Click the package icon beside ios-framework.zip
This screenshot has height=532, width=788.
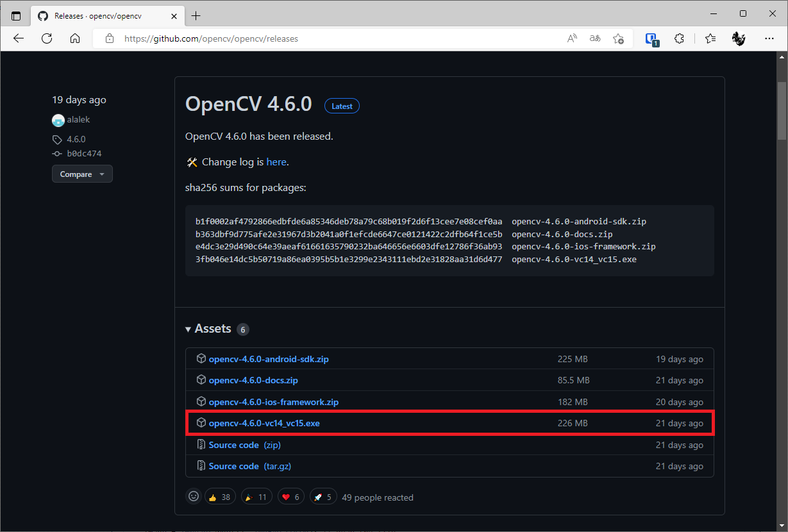pos(201,402)
